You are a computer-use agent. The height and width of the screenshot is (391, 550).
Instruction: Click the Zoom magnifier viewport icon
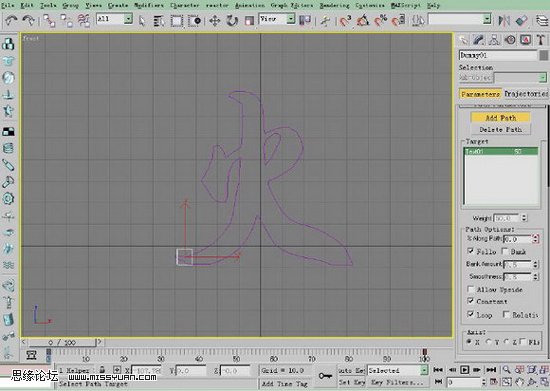pos(507,369)
